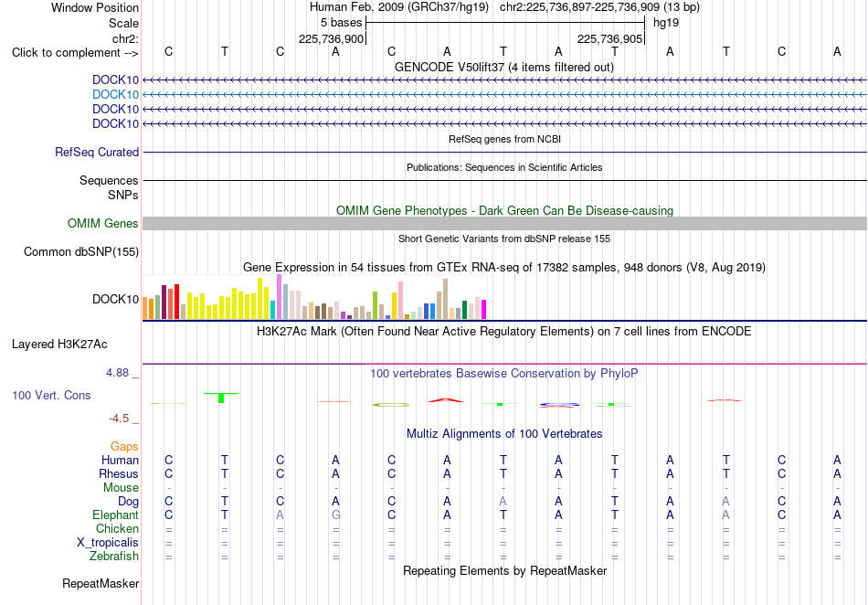868x605 pixels.
Task: Click the OMIM Gene Phenotypes green title
Action: [x=504, y=210]
